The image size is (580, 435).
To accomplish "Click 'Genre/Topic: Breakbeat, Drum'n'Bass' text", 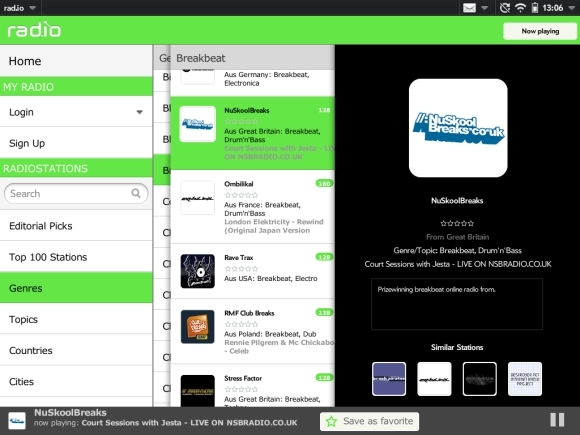I will (x=458, y=250).
